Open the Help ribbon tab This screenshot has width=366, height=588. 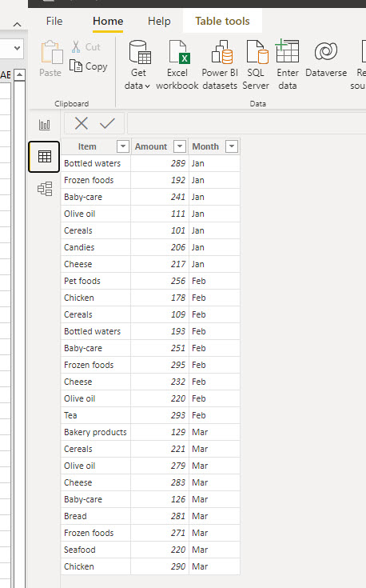click(159, 21)
